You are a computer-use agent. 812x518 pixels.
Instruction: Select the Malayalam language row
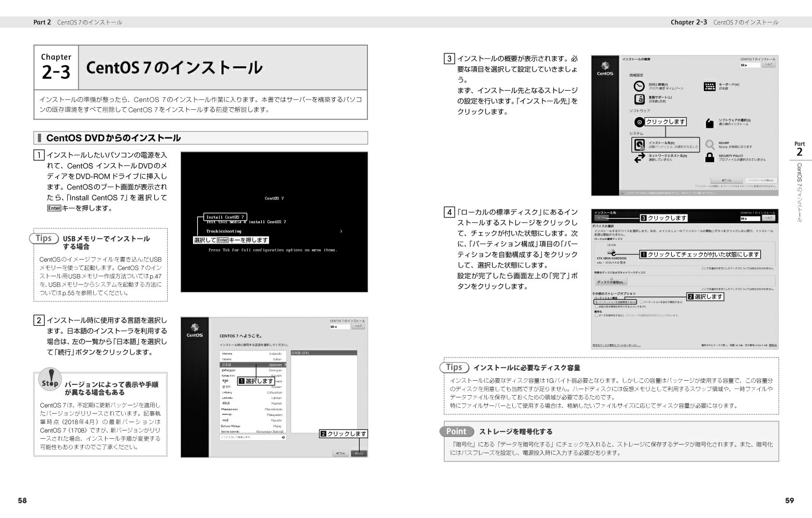pos(253,415)
